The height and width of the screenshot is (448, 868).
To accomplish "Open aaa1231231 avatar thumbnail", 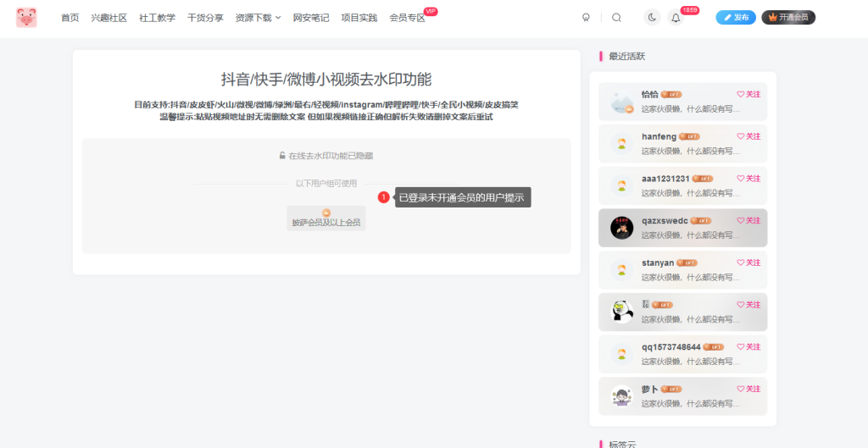I will click(x=621, y=185).
